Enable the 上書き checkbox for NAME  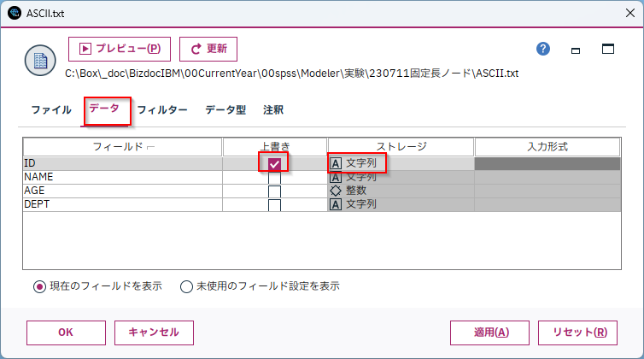click(274, 178)
